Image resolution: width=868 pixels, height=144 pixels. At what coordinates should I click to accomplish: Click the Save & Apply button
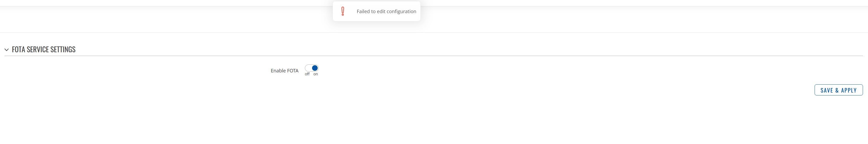(838, 90)
